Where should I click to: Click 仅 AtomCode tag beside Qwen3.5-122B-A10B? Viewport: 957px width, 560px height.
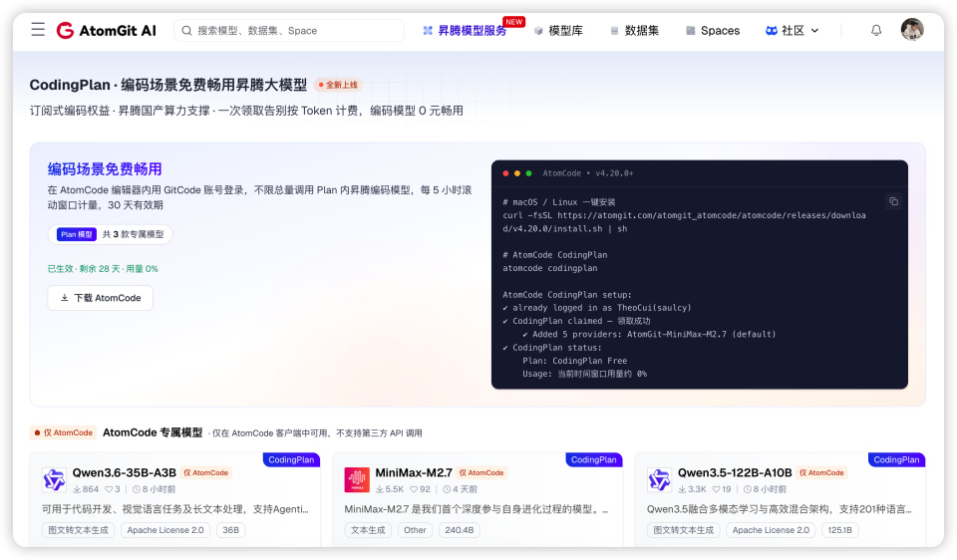coord(821,472)
